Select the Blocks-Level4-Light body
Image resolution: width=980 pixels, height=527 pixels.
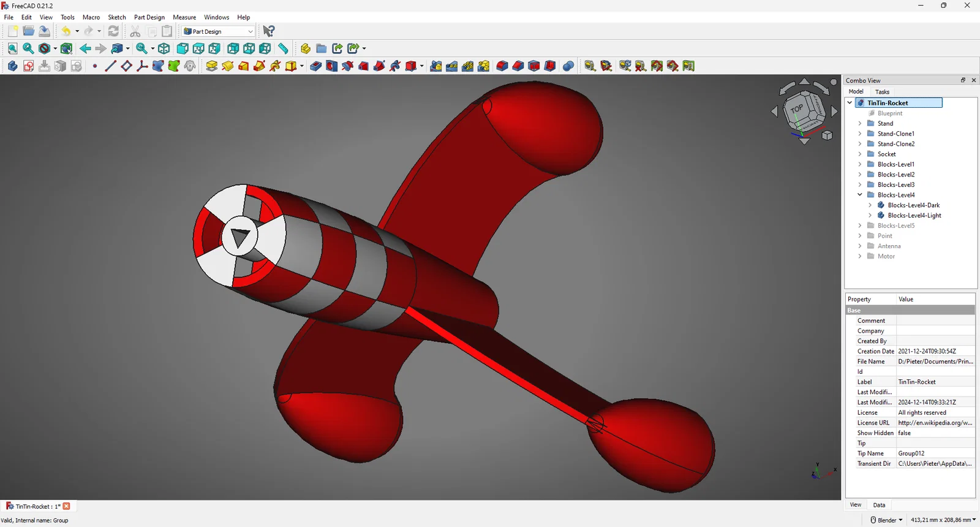tap(914, 216)
